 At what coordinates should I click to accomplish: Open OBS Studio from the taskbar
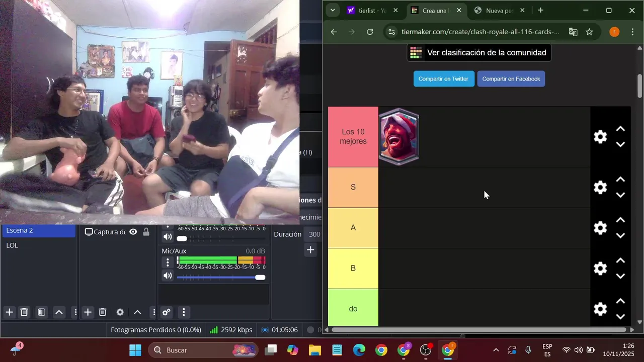coord(426,350)
